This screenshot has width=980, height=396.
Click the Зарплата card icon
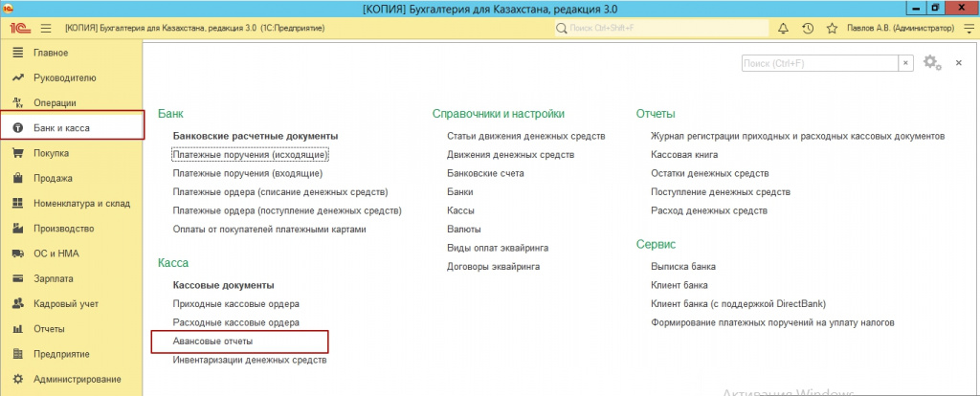(x=18, y=278)
